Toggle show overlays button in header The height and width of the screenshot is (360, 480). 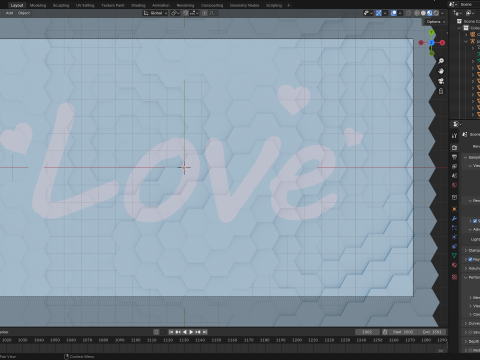(x=394, y=13)
